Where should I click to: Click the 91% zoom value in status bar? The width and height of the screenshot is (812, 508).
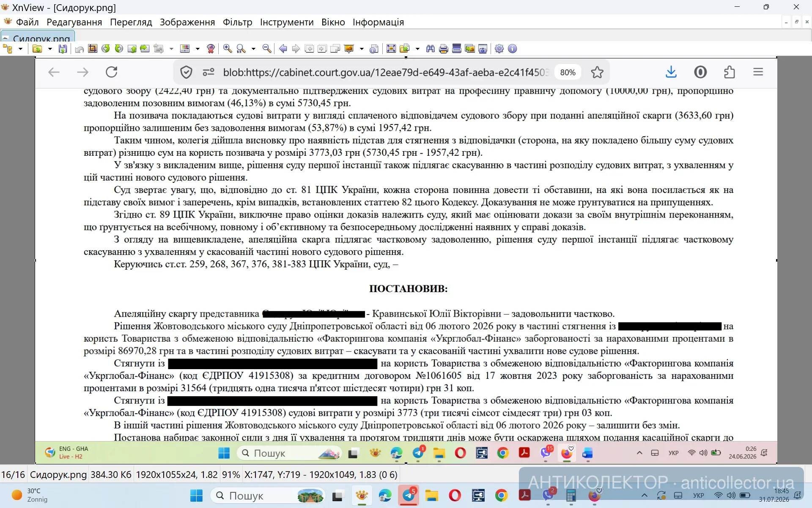pyautogui.click(x=231, y=475)
